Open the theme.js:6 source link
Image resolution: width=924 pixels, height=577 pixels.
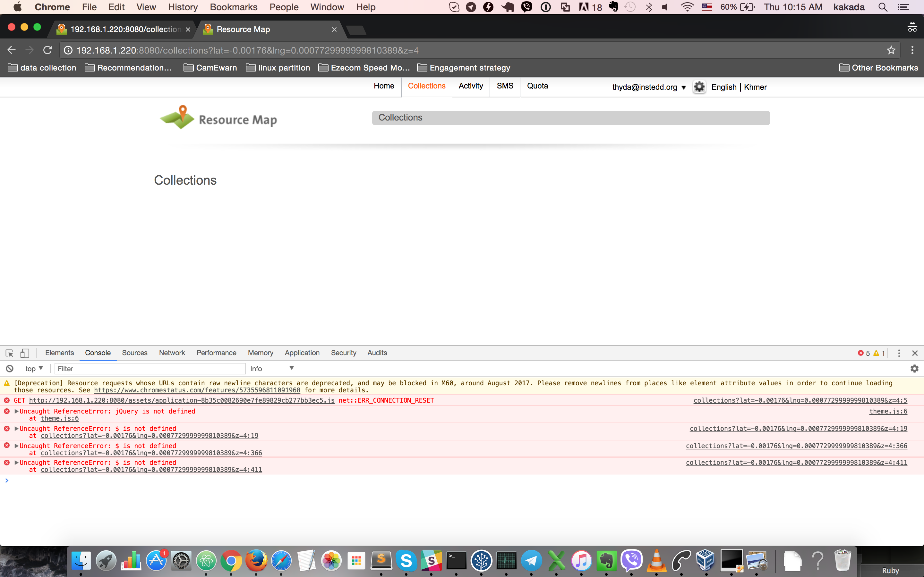(59, 418)
